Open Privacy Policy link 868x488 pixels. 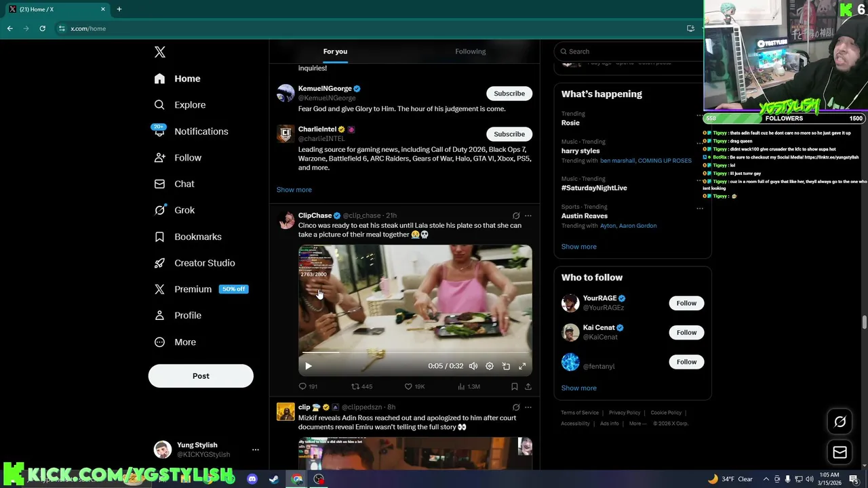click(x=625, y=413)
